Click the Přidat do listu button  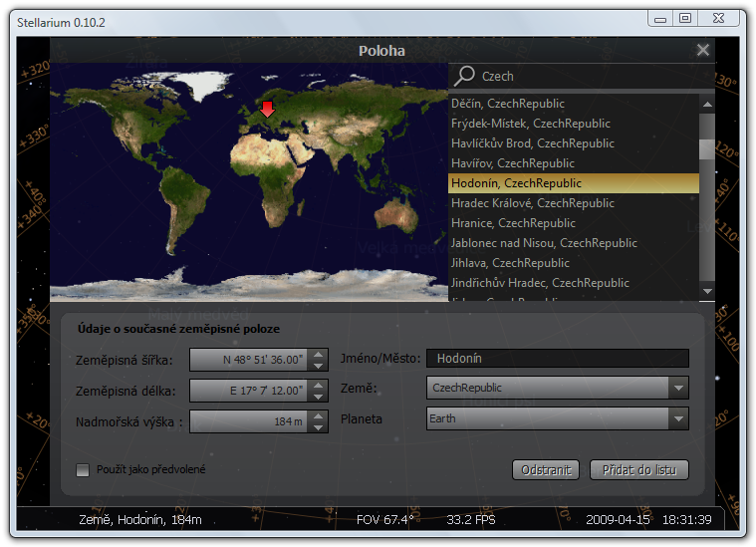pyautogui.click(x=639, y=470)
